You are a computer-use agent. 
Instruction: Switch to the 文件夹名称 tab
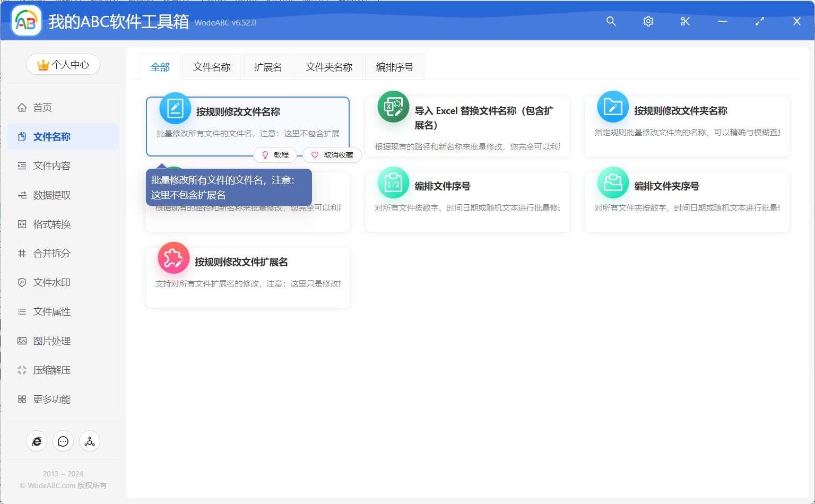point(329,67)
